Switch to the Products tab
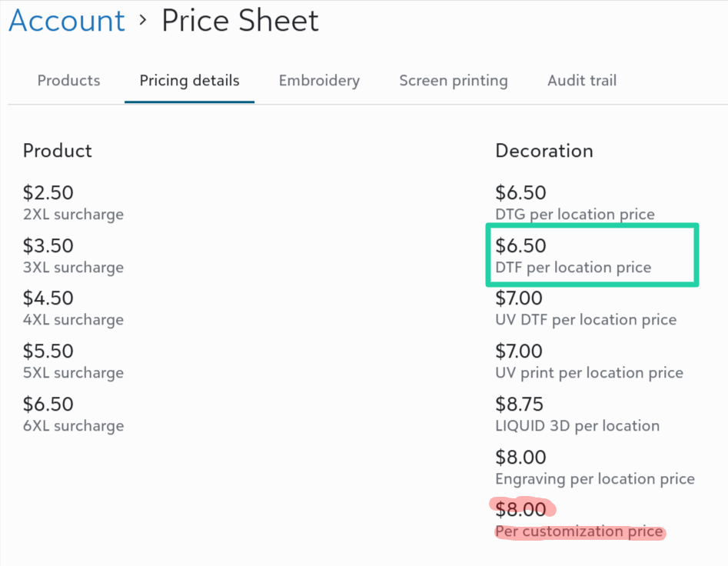Screen dimensions: 728x566 coord(68,81)
